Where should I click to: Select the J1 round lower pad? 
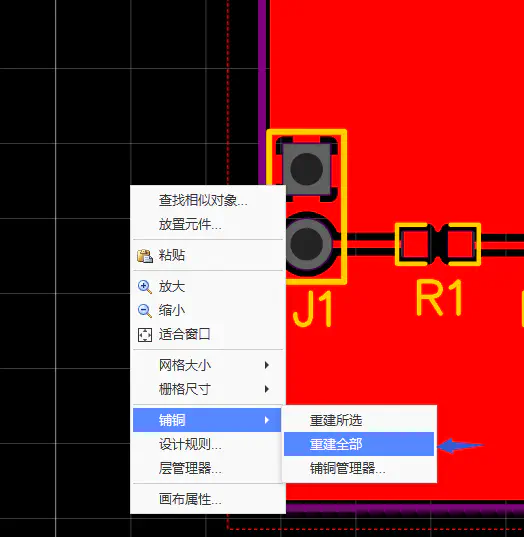[x=310, y=244]
